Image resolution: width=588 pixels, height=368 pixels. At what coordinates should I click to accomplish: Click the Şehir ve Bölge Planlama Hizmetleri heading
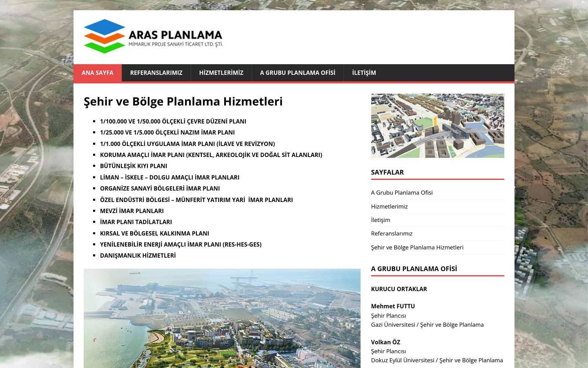tap(183, 101)
